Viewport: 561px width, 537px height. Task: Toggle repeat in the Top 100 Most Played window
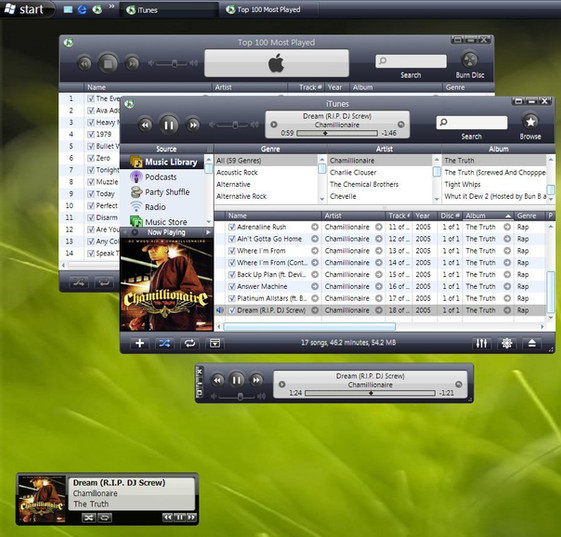104,283
